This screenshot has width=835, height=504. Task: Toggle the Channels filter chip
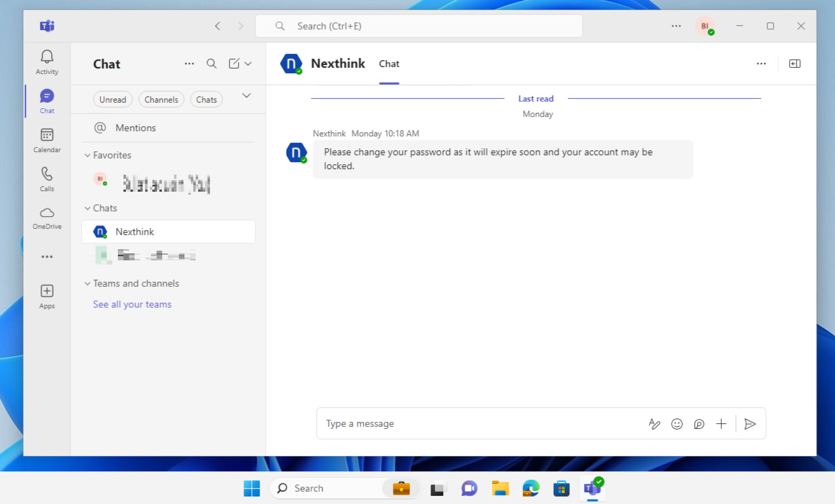click(161, 100)
